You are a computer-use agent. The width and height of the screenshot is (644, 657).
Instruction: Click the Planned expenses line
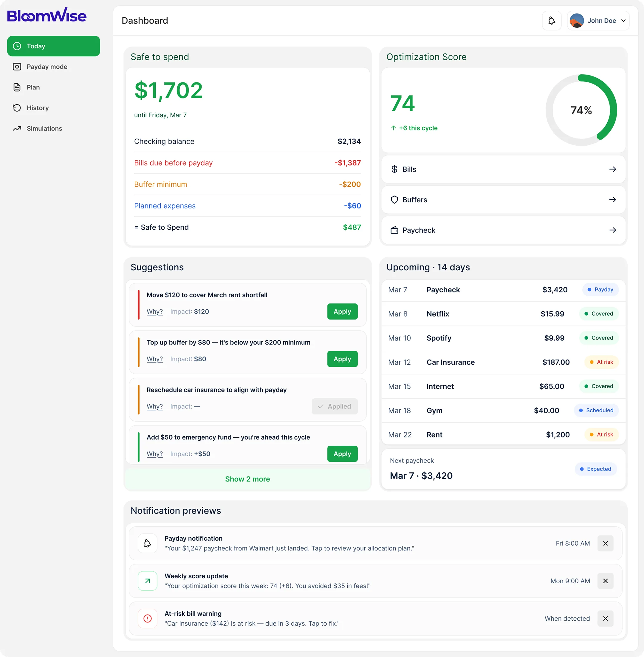pyautogui.click(x=247, y=206)
